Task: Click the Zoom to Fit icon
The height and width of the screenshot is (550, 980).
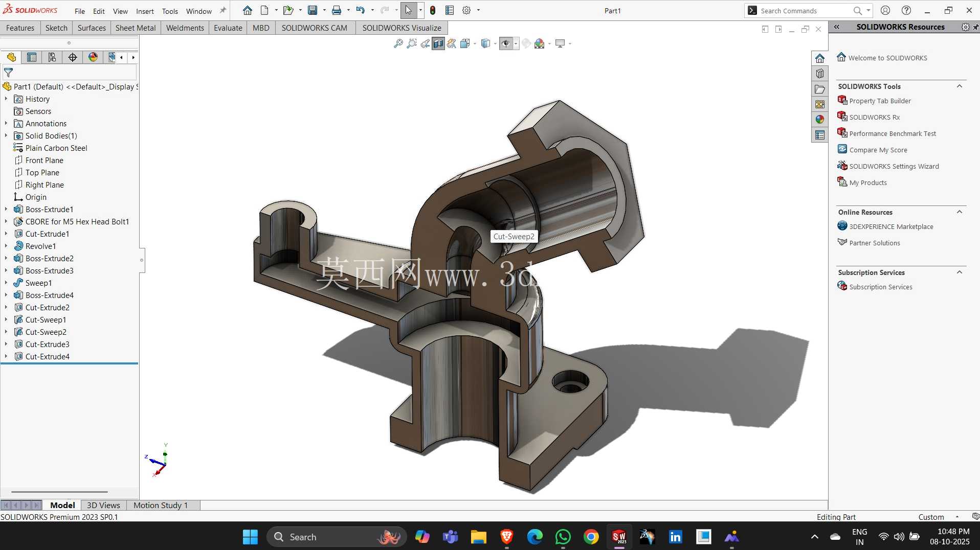Action: 398,44
